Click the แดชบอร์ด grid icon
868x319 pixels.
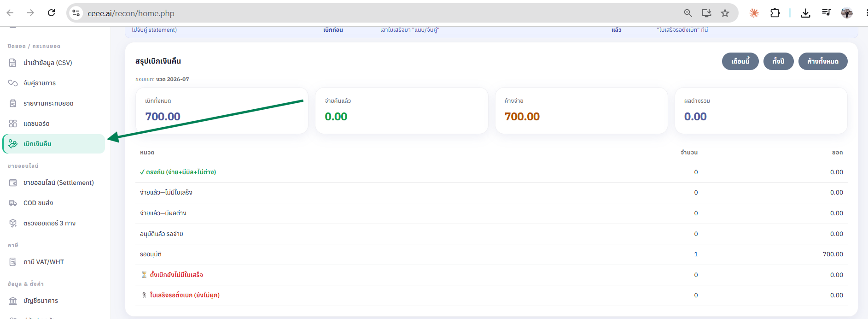(13, 124)
